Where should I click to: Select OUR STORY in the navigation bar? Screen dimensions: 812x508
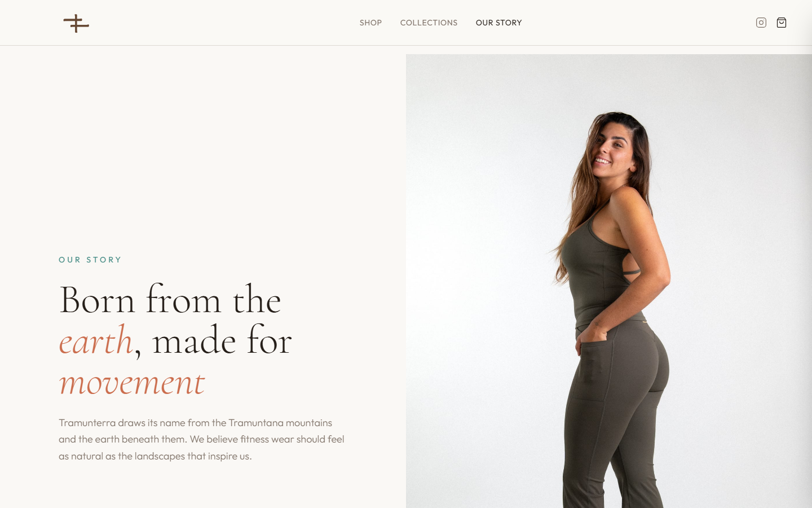pos(498,23)
